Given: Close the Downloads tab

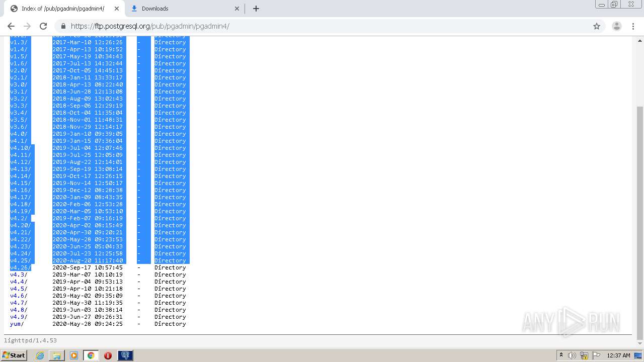Looking at the screenshot, I should click(237, 9).
